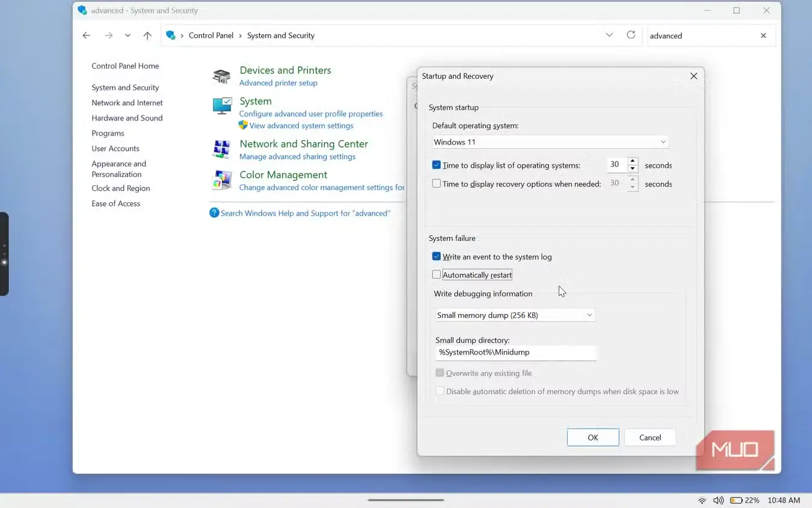Select User Accounts in sidebar
This screenshot has width=812, height=508.
point(115,148)
